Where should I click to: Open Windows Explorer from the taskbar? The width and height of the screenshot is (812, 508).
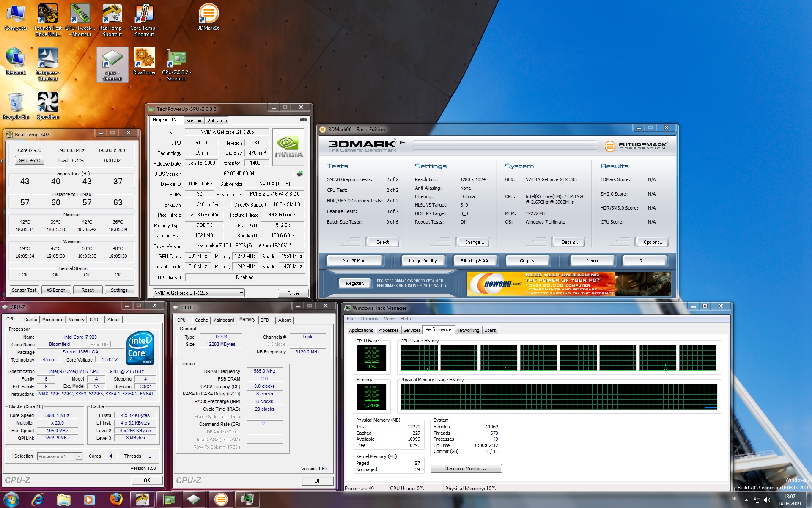64,500
